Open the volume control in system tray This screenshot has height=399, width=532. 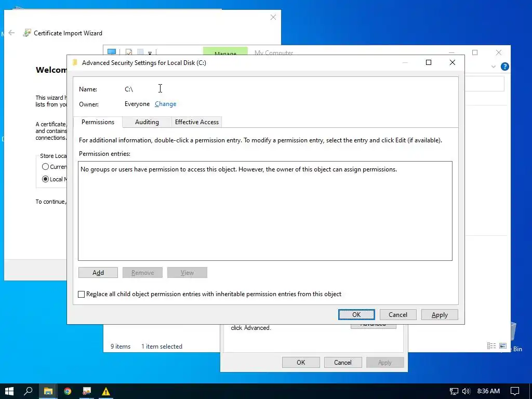(x=466, y=391)
